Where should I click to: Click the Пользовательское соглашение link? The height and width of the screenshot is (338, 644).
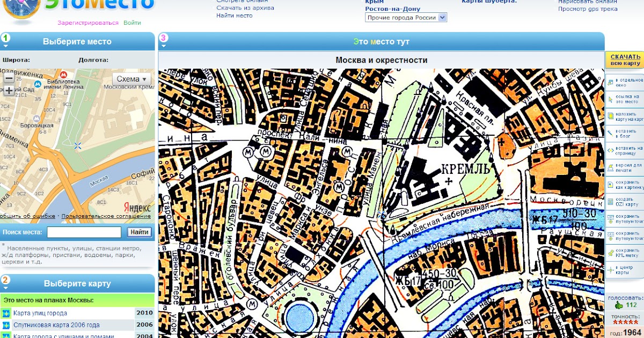click(x=106, y=216)
